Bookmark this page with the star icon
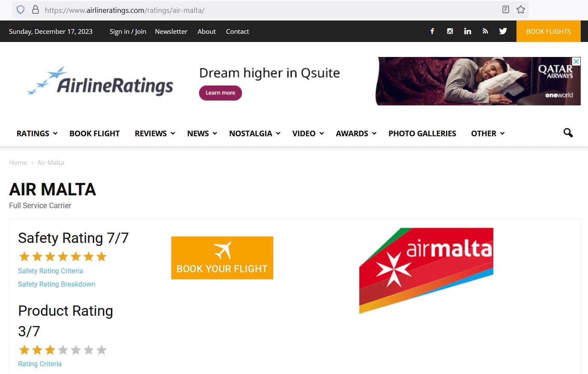 click(x=521, y=9)
